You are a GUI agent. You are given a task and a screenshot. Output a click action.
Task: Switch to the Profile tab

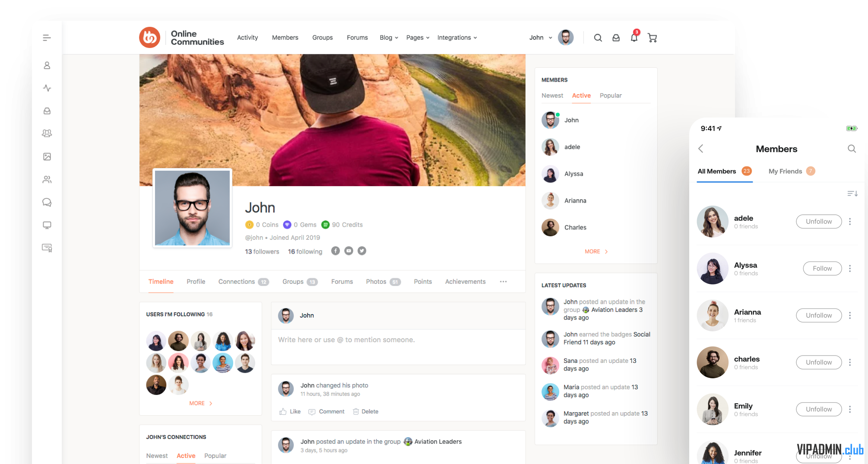(x=196, y=282)
